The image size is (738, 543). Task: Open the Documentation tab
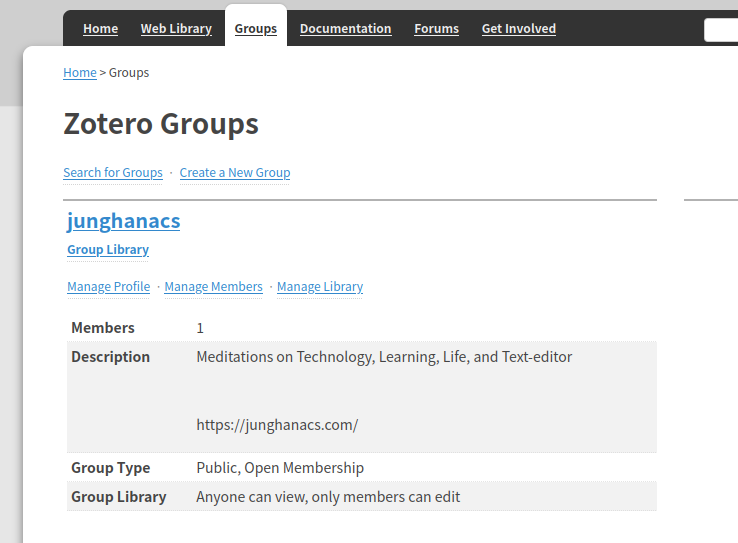[345, 29]
